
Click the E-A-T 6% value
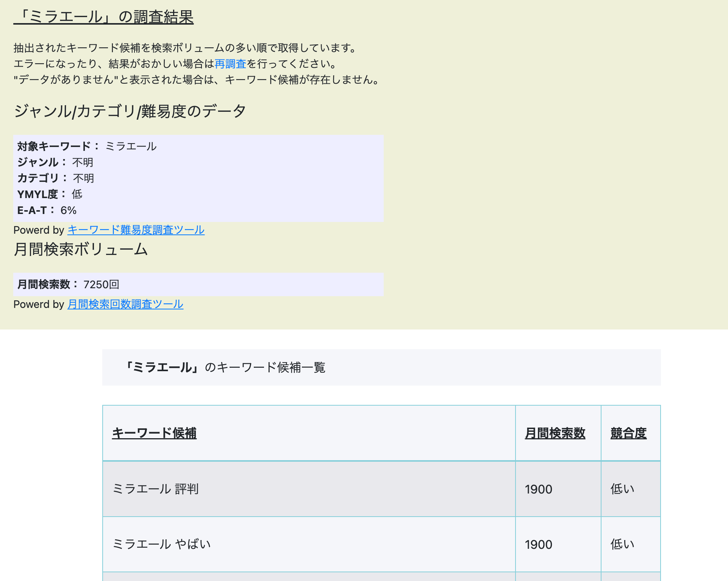click(x=69, y=210)
